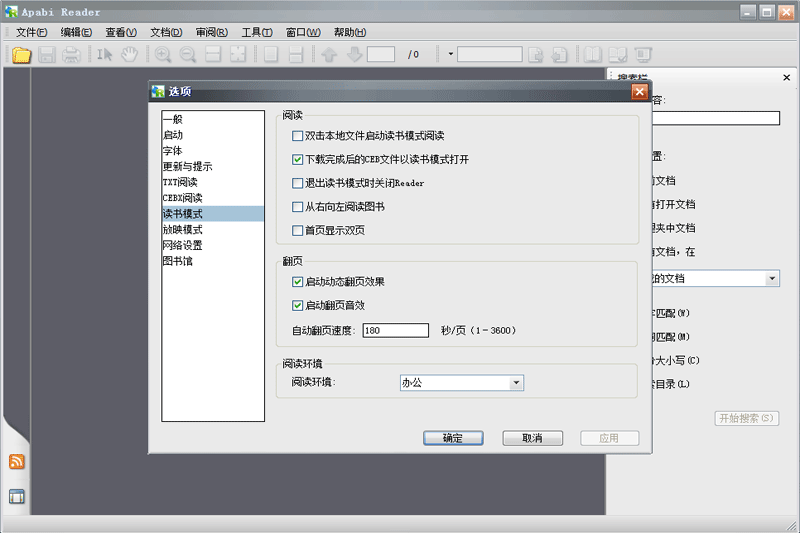Click the orange RSS feed icon

(17, 462)
